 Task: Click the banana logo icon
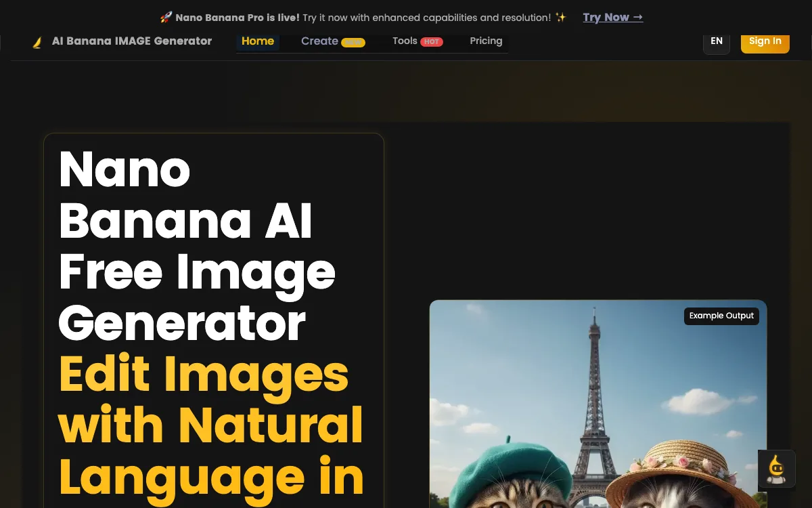[37, 42]
